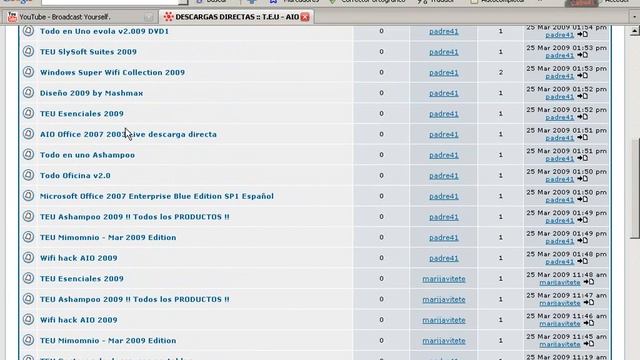Open author padre41 profile in Todo Oficina v2.0 row
Viewport: 640px width, 360px height.
(x=444, y=176)
